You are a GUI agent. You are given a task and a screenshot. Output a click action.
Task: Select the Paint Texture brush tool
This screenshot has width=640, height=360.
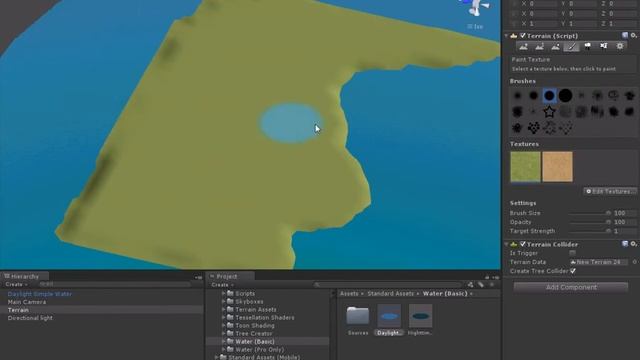click(571, 47)
